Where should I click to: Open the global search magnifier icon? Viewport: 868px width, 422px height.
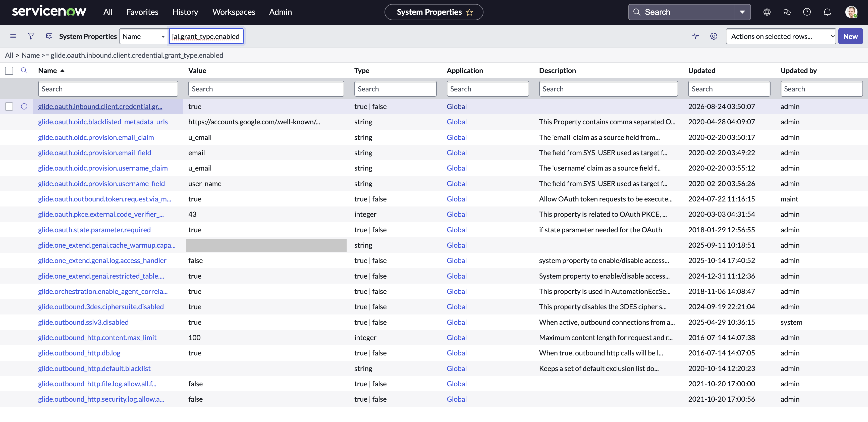pos(636,12)
